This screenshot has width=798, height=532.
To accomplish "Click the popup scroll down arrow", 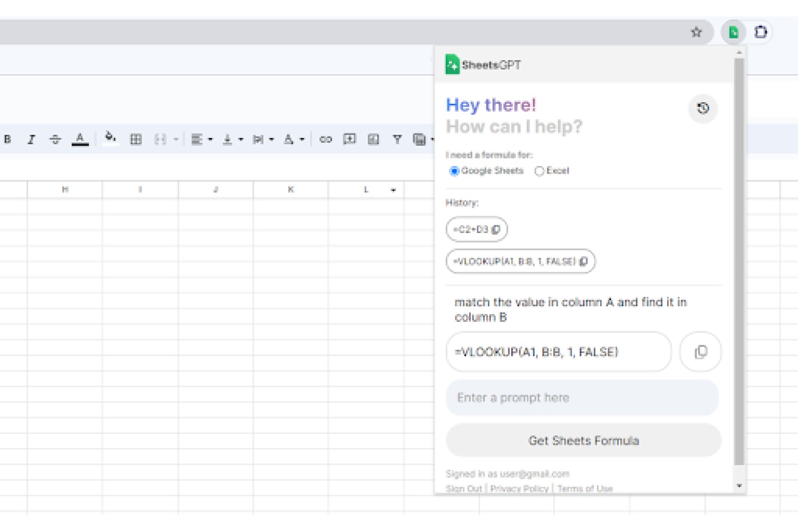I will pos(739,486).
